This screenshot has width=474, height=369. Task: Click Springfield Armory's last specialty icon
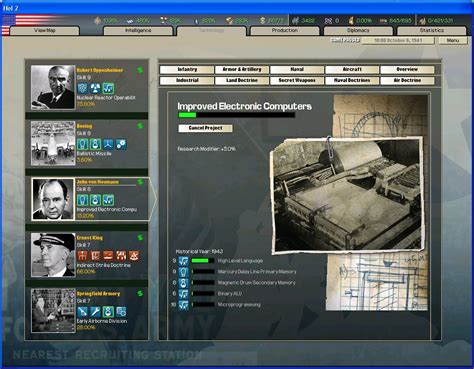pos(121,312)
